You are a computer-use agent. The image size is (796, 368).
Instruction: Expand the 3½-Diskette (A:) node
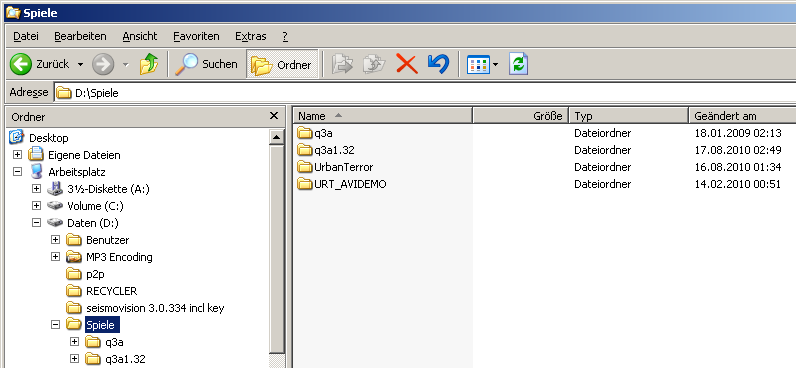tap(37, 189)
